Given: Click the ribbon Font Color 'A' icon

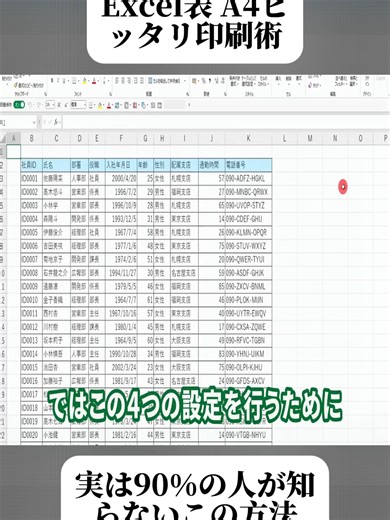Looking at the screenshot, I should pyautogui.click(x=94, y=81).
